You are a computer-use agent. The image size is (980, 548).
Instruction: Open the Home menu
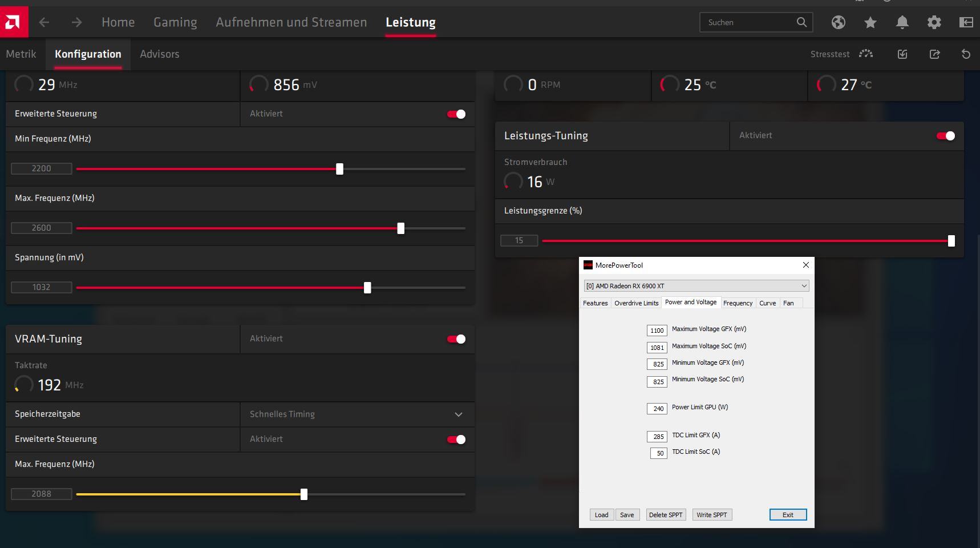click(x=118, y=22)
